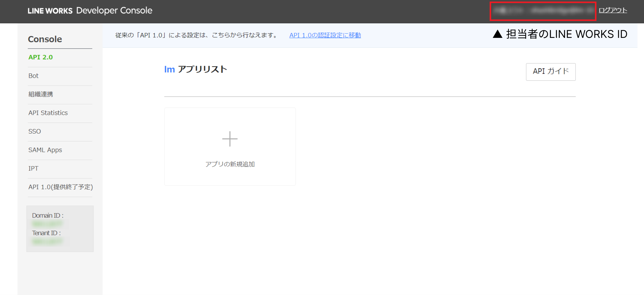Click the Developer Console header title
The height and width of the screenshot is (295, 644).
[114, 10]
